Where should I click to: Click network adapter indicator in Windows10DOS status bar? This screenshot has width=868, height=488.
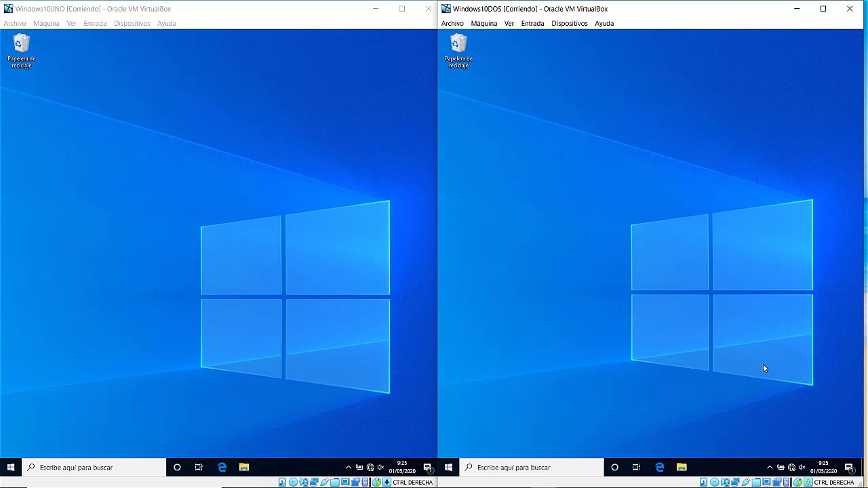click(736, 482)
